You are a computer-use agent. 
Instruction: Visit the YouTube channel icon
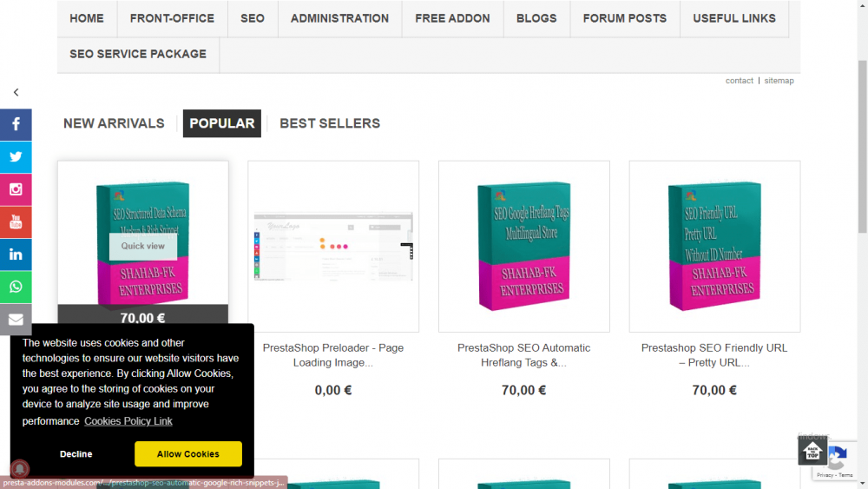click(x=16, y=222)
